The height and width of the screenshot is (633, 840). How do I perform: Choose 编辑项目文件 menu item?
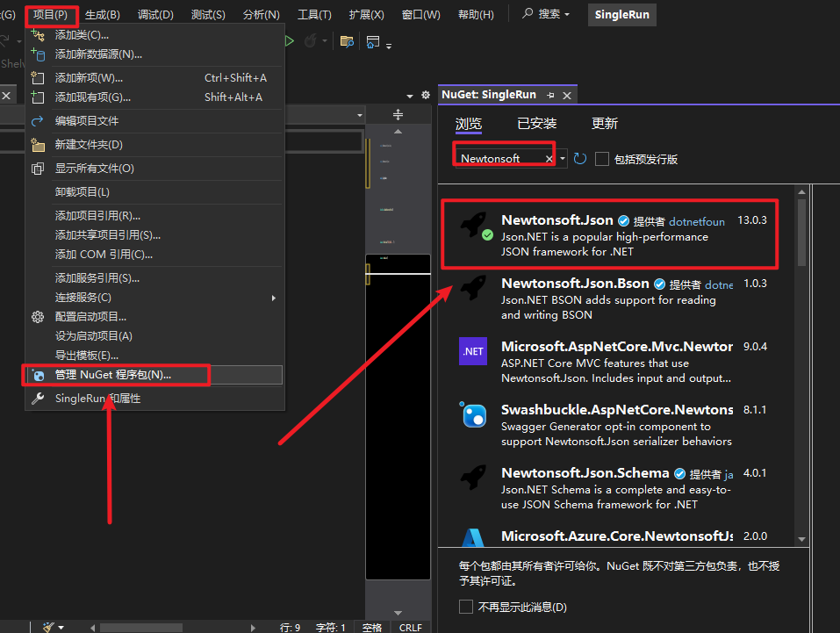tap(154, 121)
